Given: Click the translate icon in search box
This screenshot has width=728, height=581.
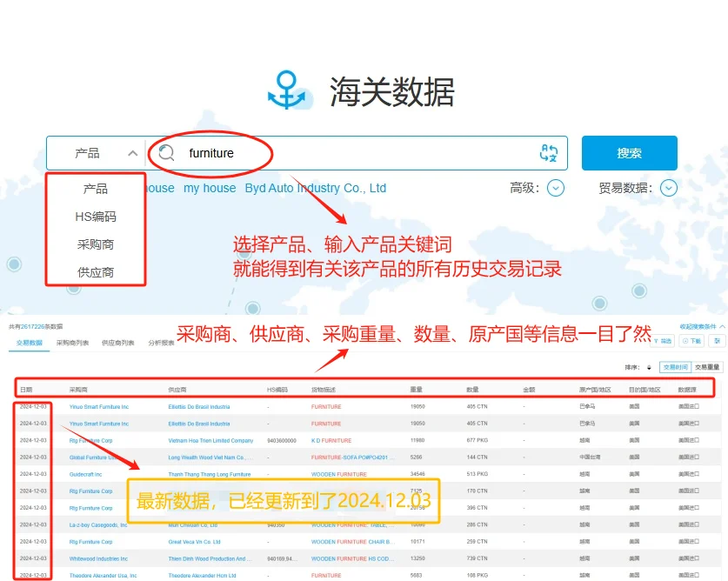Looking at the screenshot, I should 549,152.
